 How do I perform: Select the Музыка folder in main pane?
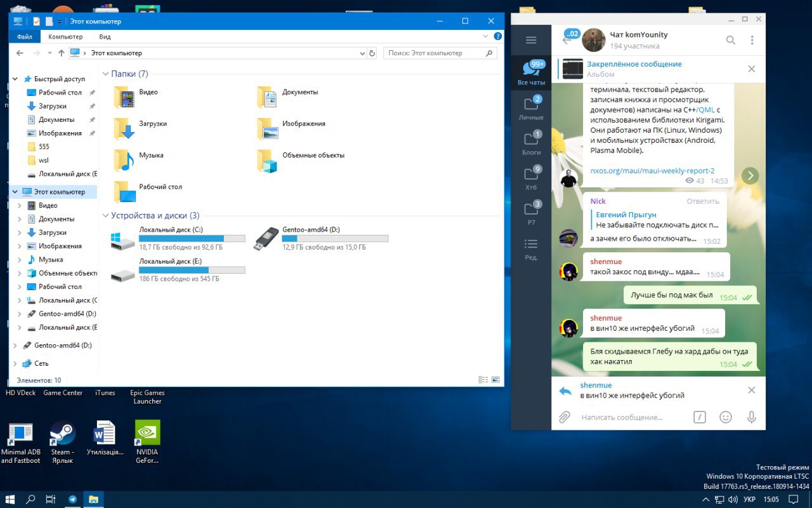138,161
